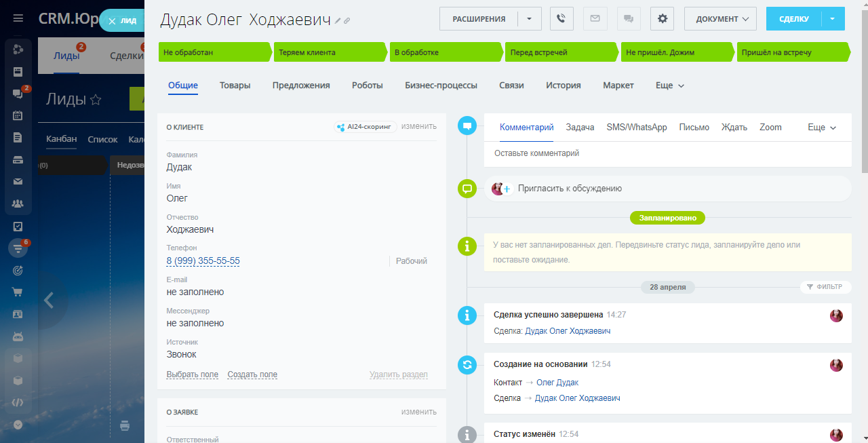Open the chat bubbles icon button
Image resolution: width=868 pixels, height=443 pixels.
tap(629, 19)
